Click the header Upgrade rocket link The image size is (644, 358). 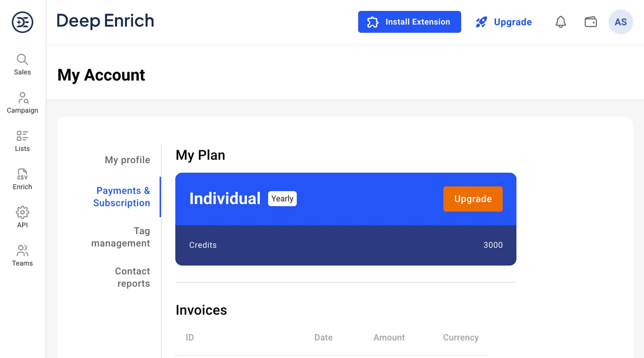(x=504, y=22)
